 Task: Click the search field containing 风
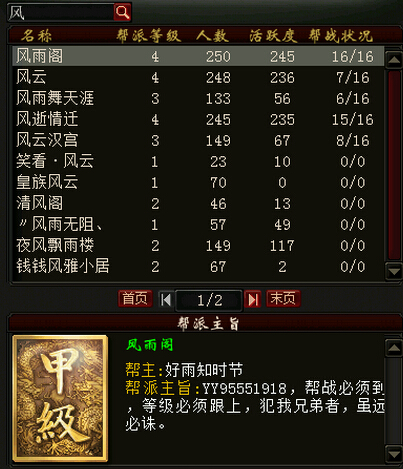(61, 12)
